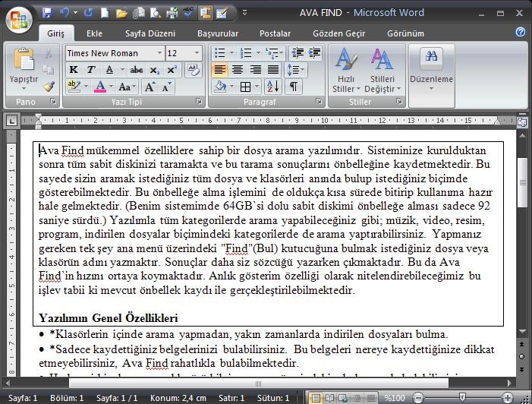Image resolution: width=532 pixels, height=404 pixels.
Task: Click the horizontal scrollbar thumb
Action: pyautogui.click(x=258, y=383)
